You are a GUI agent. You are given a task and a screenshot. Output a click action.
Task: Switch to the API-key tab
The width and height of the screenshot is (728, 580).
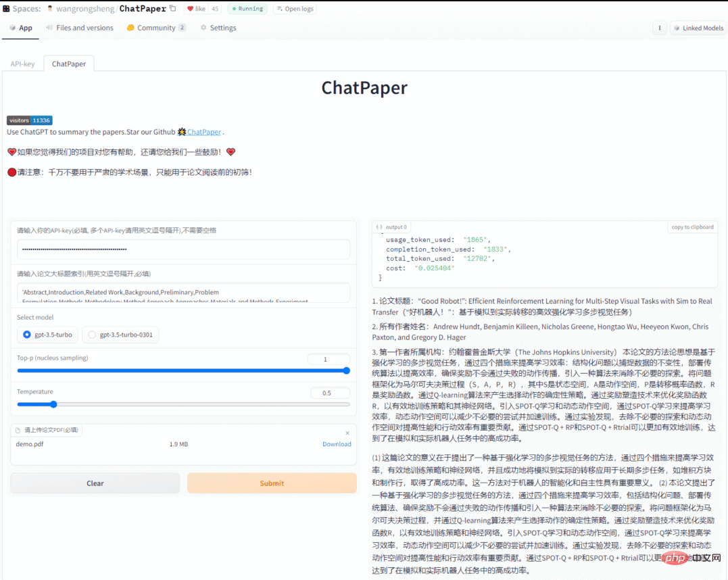coord(22,64)
